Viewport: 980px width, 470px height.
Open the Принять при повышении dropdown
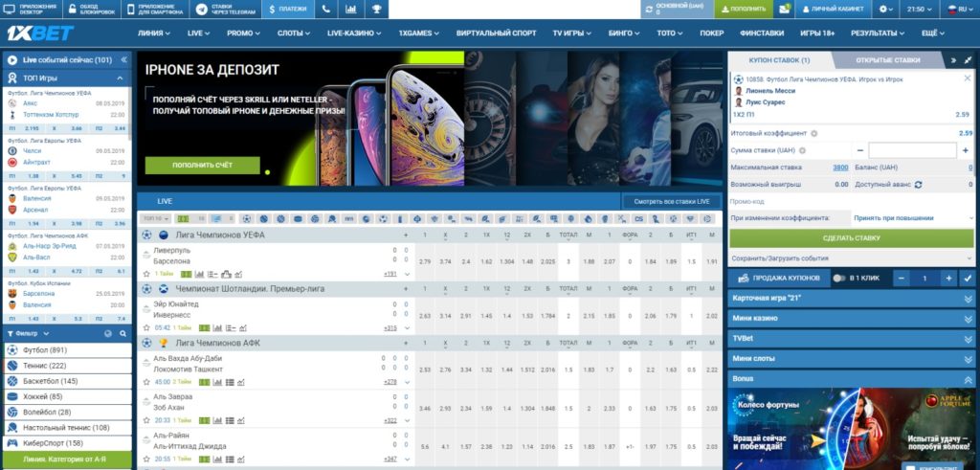tap(913, 218)
